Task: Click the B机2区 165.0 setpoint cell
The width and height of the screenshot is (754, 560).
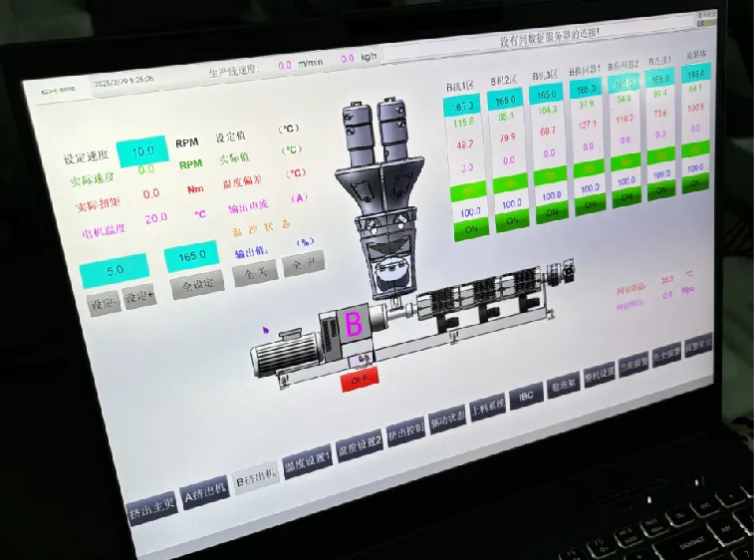Action: click(505, 101)
